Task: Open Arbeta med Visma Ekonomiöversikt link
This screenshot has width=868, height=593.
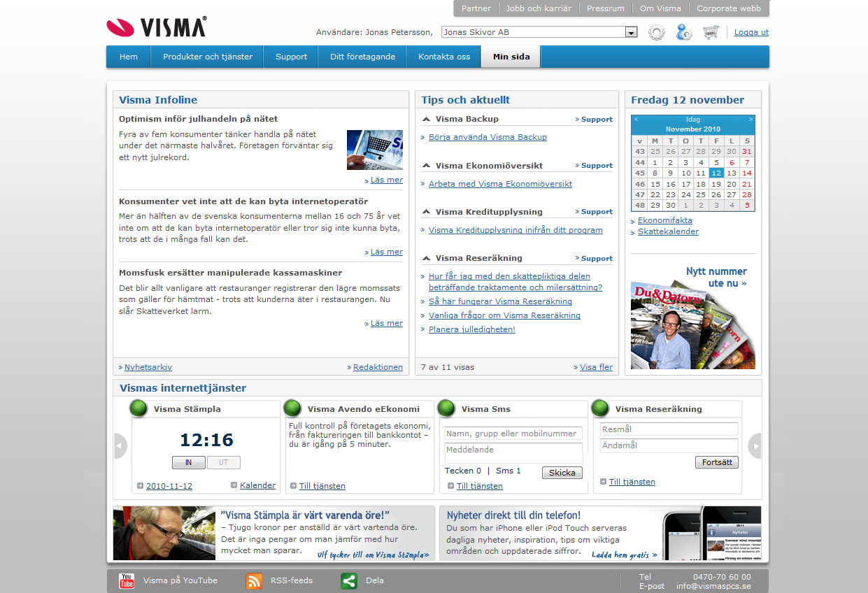Action: coord(500,184)
